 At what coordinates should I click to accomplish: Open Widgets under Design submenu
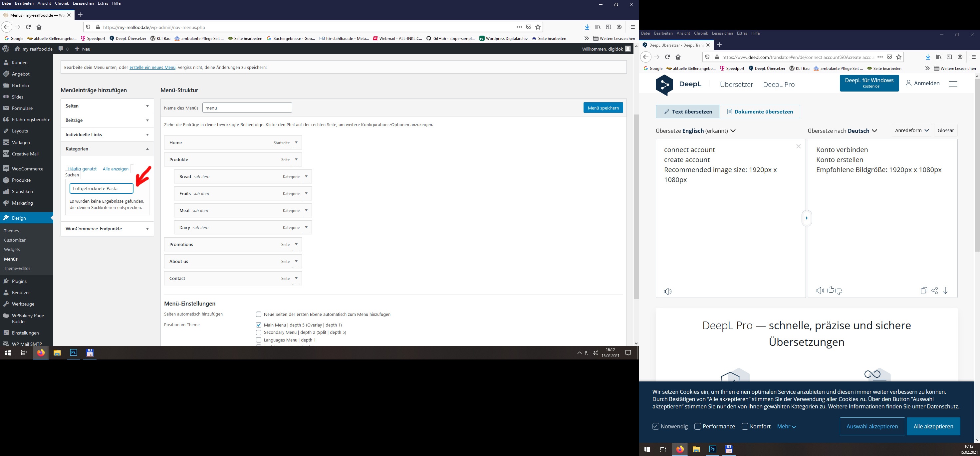click(12, 250)
